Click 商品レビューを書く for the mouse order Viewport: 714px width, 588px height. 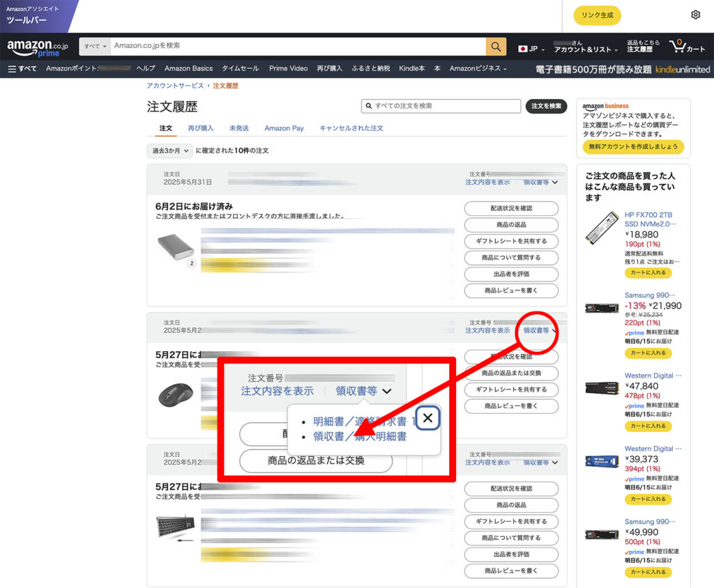[x=511, y=406]
